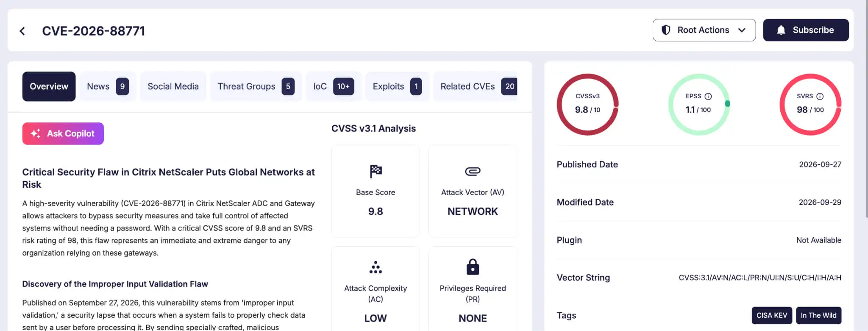The width and height of the screenshot is (868, 331).
Task: Click the CVSSv3 score gauge
Action: pyautogui.click(x=587, y=105)
